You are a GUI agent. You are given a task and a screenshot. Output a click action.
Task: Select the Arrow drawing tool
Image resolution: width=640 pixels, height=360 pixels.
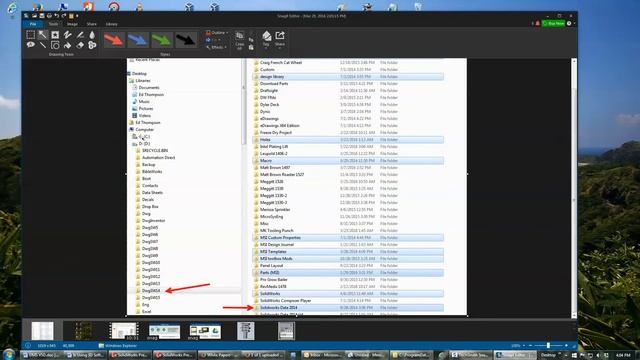point(43,35)
